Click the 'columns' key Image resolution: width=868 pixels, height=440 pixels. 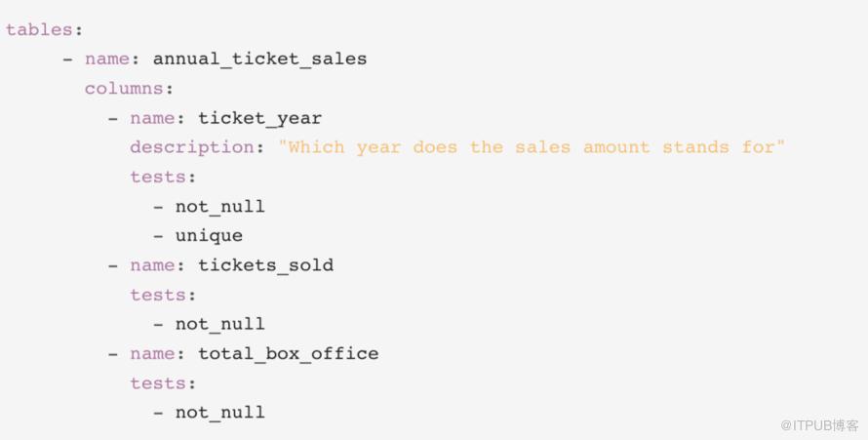coord(124,89)
